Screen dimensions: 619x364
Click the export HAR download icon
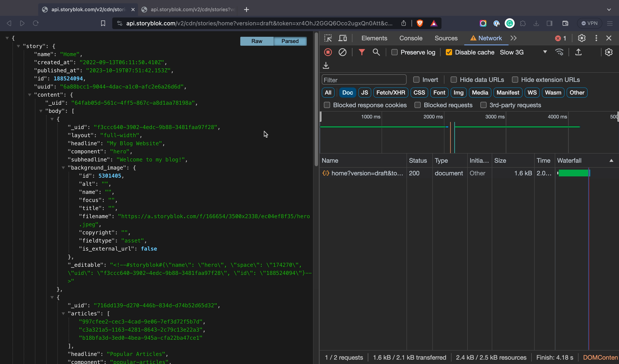(326, 65)
